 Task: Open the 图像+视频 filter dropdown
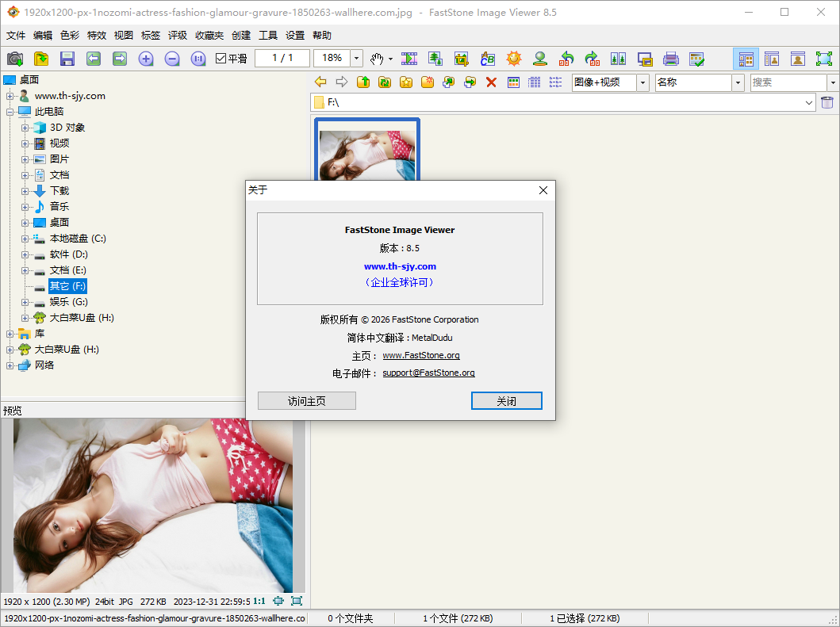(642, 82)
